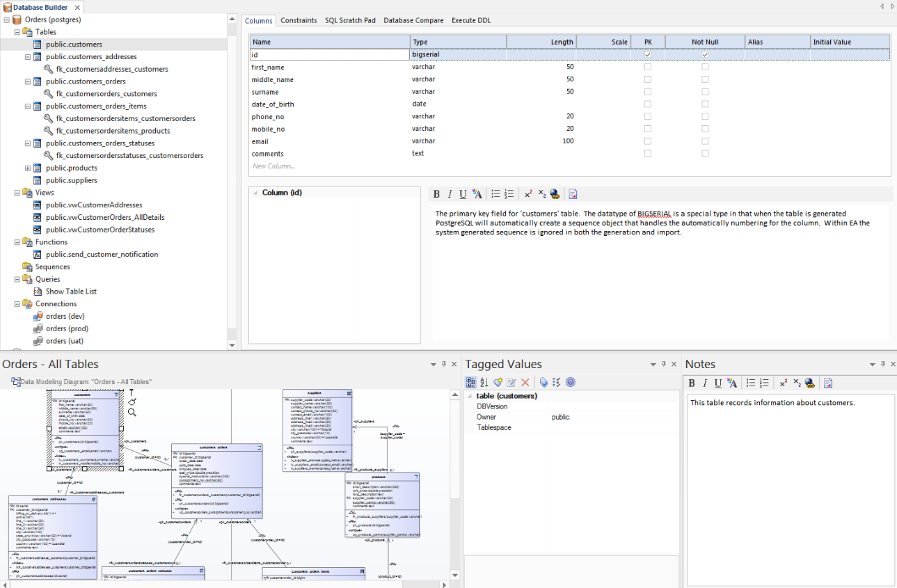Open the Tagged Values panel menu arrow
The width and height of the screenshot is (897, 588).
[x=653, y=364]
